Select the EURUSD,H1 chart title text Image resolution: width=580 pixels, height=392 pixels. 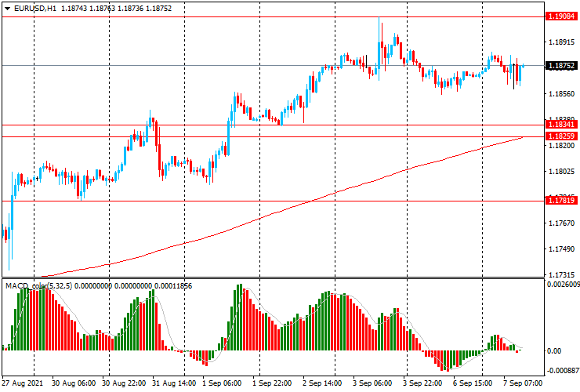pyautogui.click(x=35, y=9)
